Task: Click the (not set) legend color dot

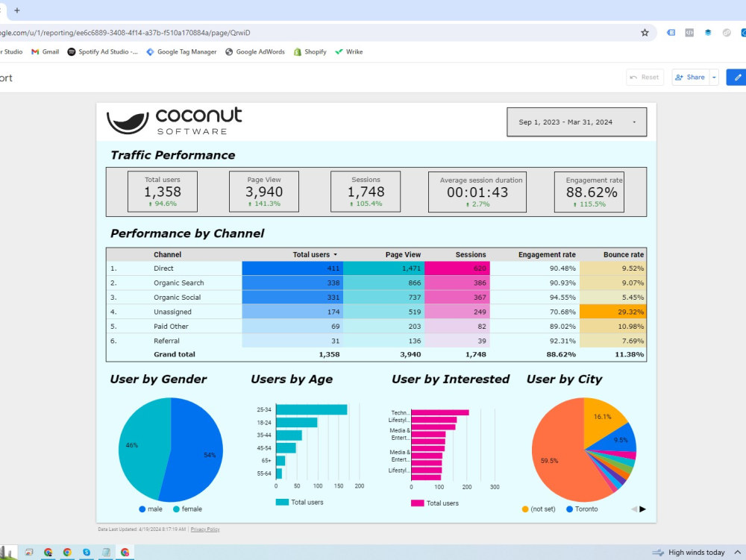Action: point(525,509)
